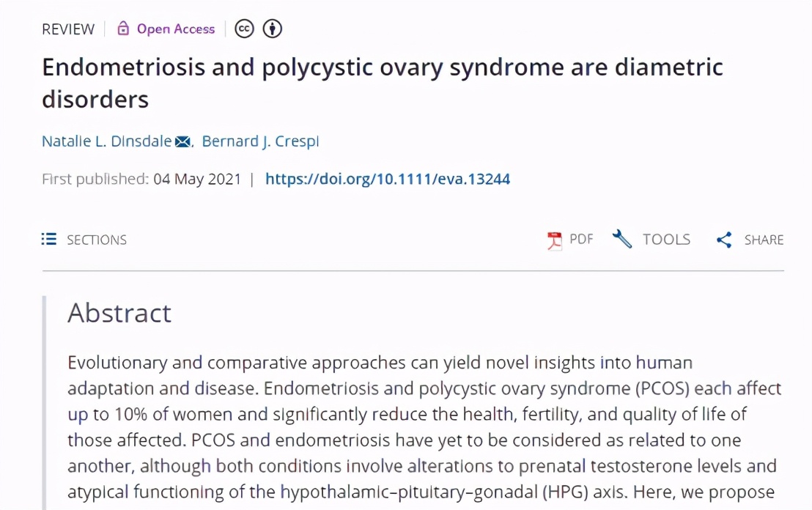Open author Bernard J. Crespi's profile

pos(260,141)
